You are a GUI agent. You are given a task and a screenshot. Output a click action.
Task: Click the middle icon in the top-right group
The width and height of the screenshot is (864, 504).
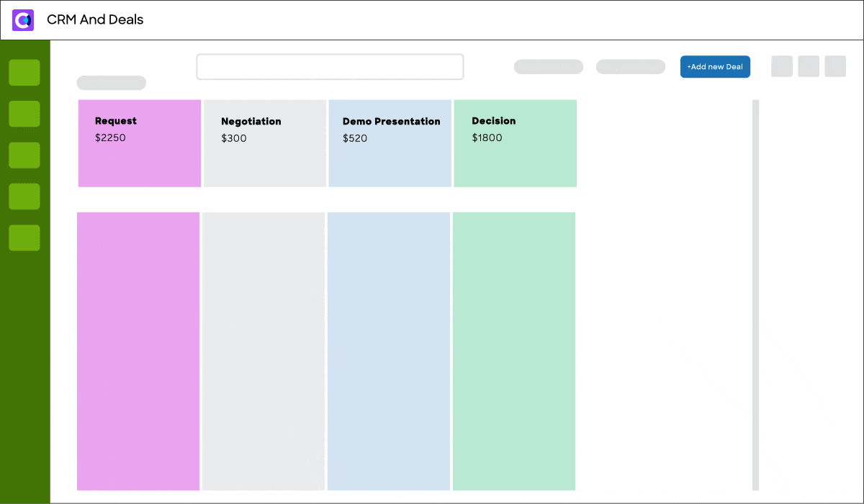(809, 66)
